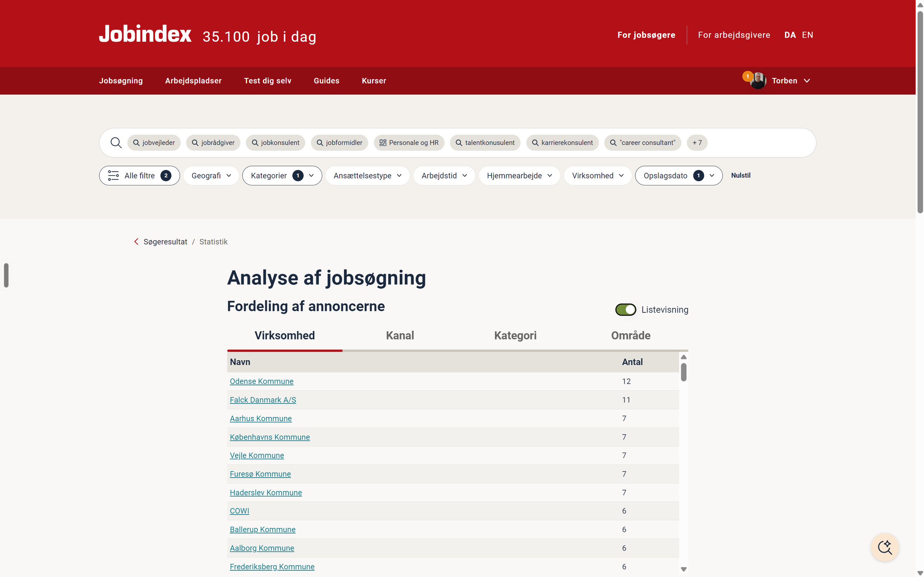Expand the Opslagsdato dropdown

[x=679, y=175]
